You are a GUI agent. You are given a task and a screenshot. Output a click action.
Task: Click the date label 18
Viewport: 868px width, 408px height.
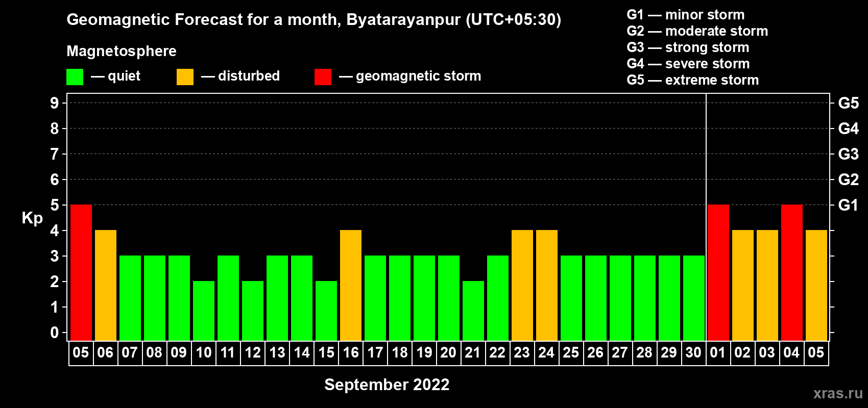[x=400, y=353]
